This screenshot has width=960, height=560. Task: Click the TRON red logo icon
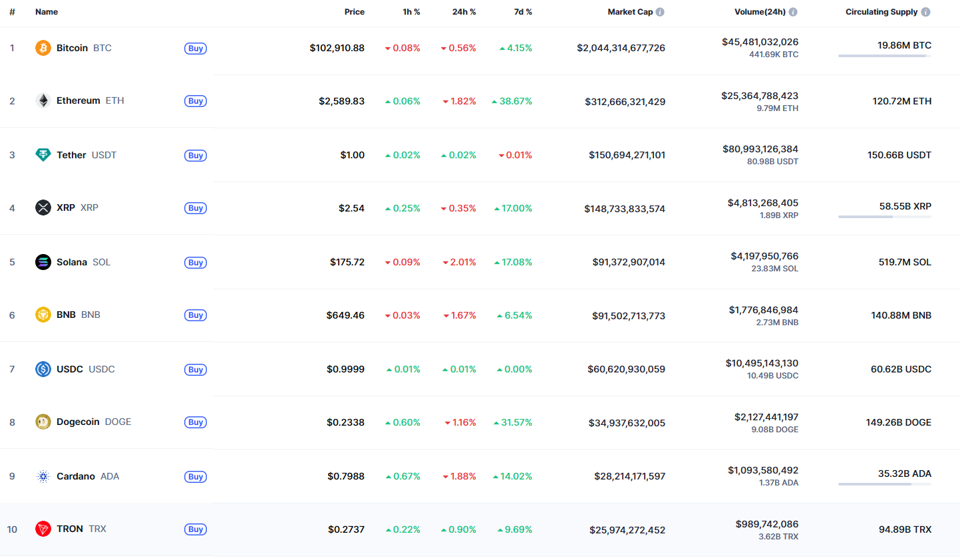point(43,529)
